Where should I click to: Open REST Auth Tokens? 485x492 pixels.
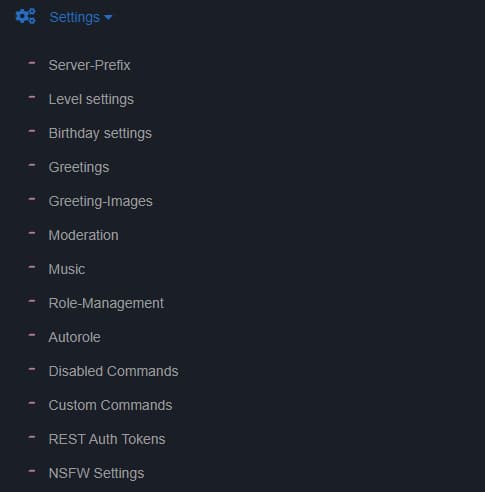(107, 439)
